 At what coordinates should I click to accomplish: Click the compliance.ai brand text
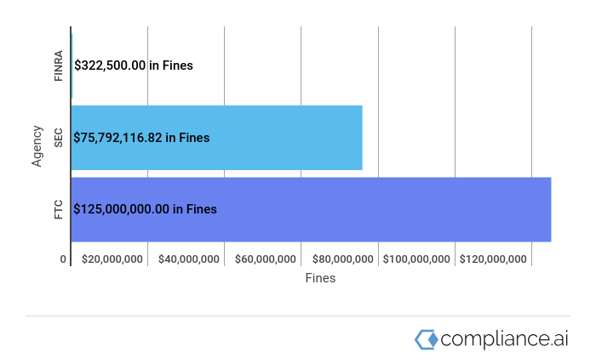click(x=504, y=339)
